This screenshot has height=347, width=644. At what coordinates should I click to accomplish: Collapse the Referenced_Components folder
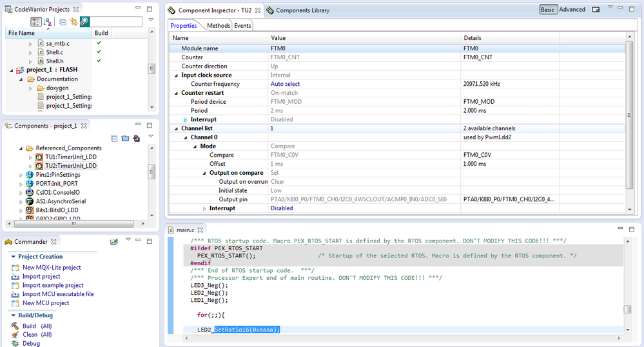coord(21,148)
